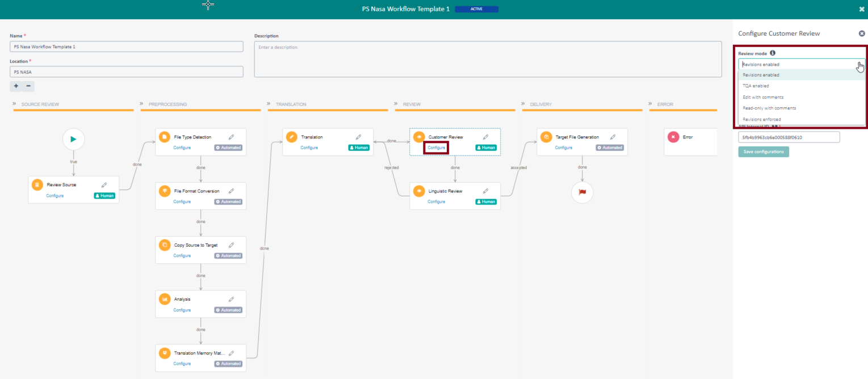Viewport: 868px width, 379px height.
Task: Close the workflow template window
Action: [x=862, y=9]
